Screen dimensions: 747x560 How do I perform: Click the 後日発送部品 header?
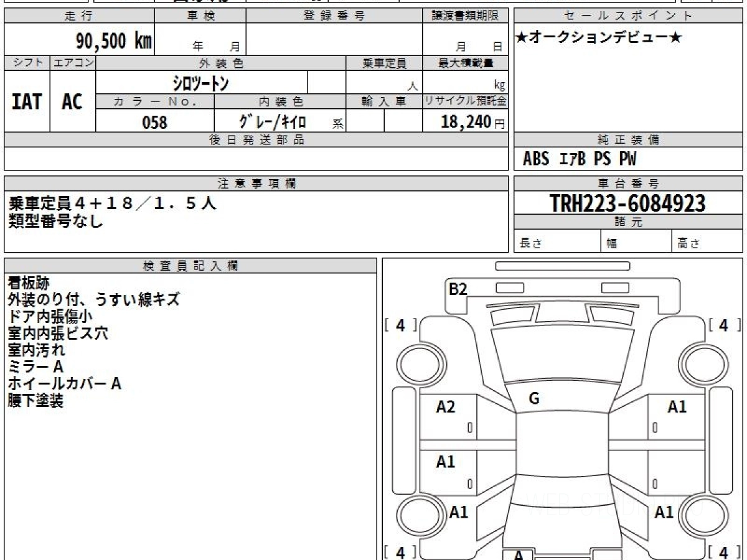[256, 140]
